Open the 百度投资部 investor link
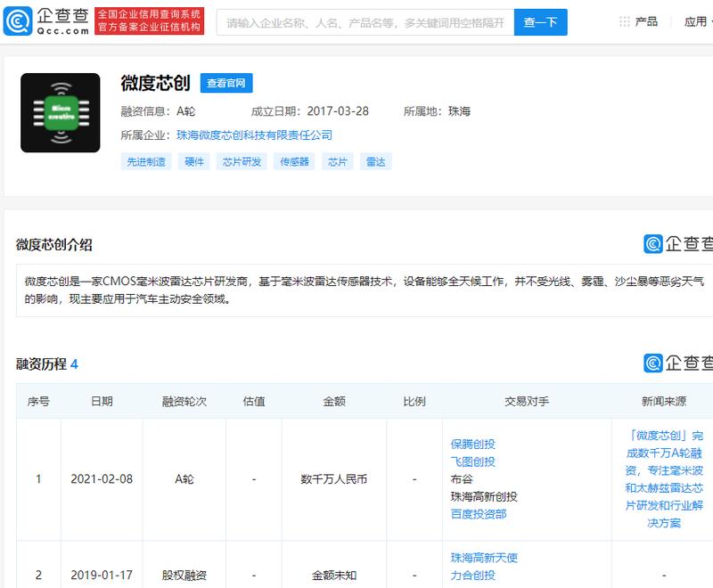This screenshot has width=713, height=588. tap(479, 514)
